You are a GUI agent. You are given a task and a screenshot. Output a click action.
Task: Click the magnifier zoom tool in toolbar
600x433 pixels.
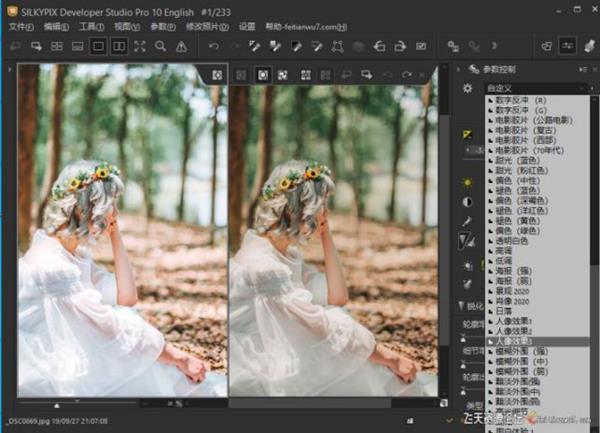pos(160,46)
